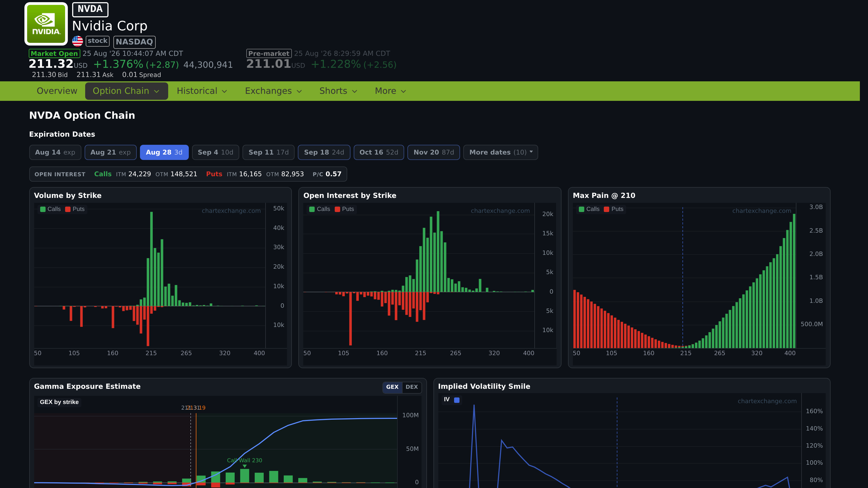Select the Aug 14 expired date
Screen dimensions: 868x488
point(55,152)
